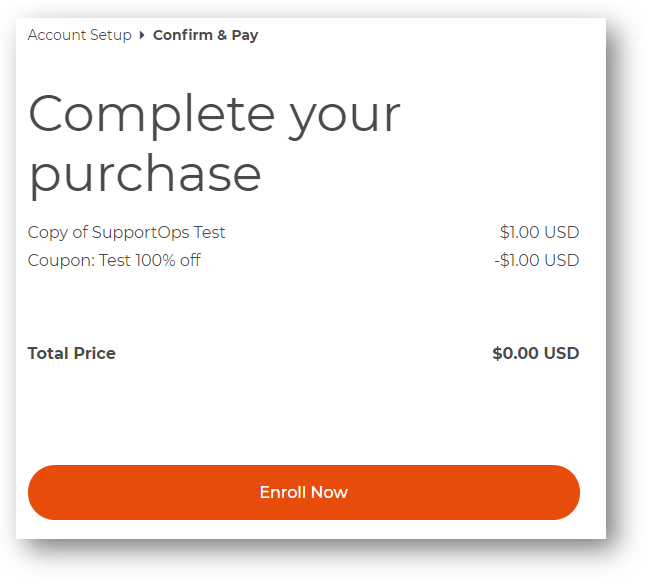Click the word purchase in the heading
Screen dimensions: 653x587
(x=145, y=173)
